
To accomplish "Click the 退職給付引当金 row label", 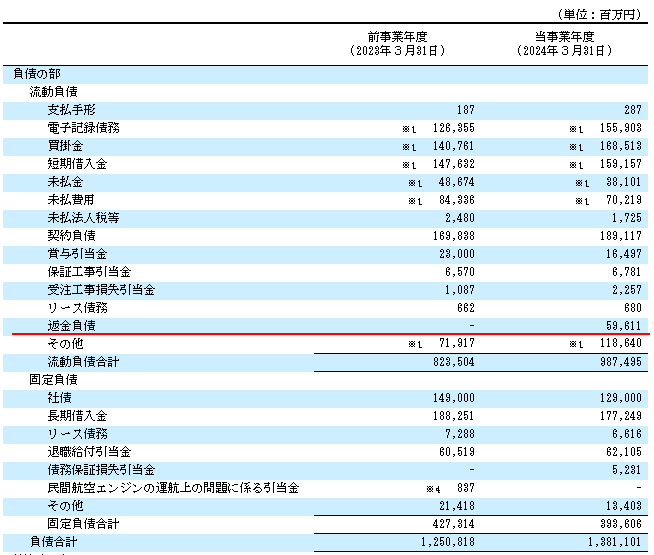I will coord(88,451).
